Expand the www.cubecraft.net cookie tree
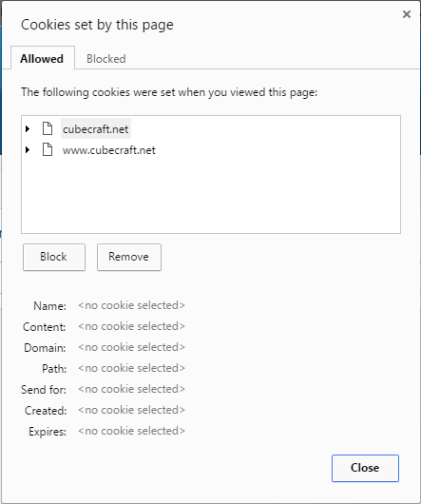 pos(28,150)
